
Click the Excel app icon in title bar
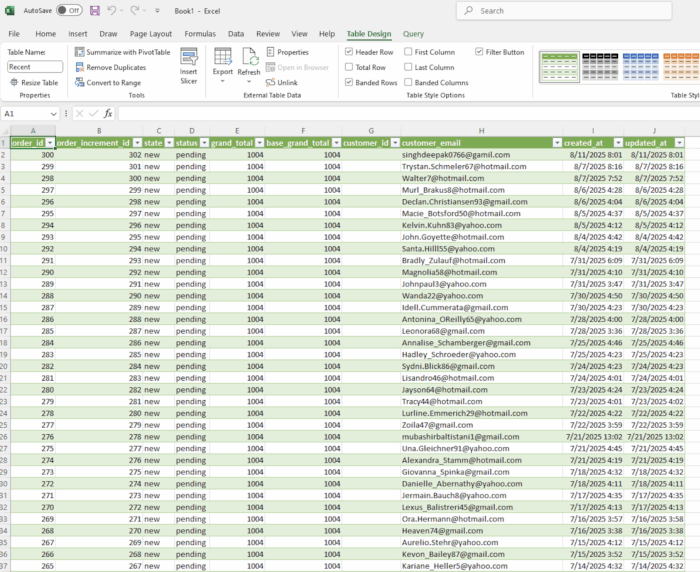coord(9,10)
